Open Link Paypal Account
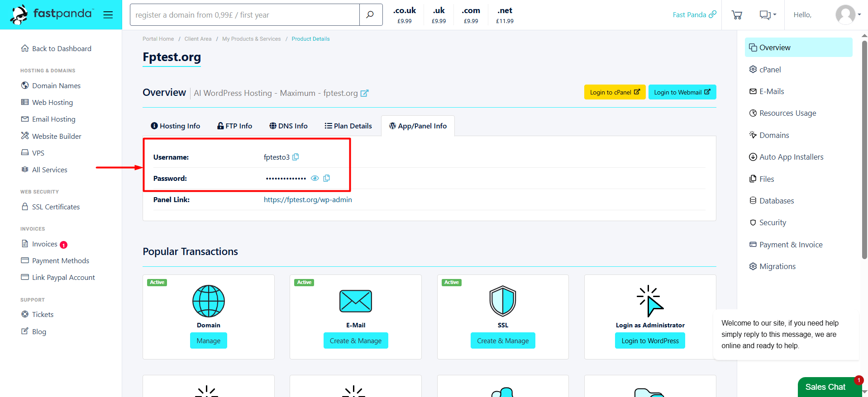The height and width of the screenshot is (397, 868). pos(58,277)
